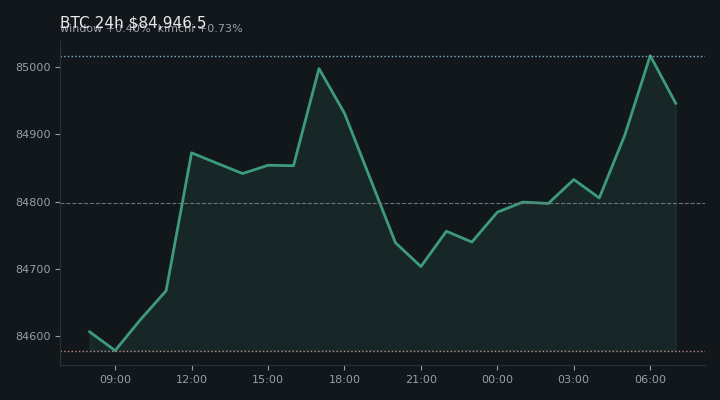Click the 03:00 x-axis label
The height and width of the screenshot is (400, 720).
(574, 379)
